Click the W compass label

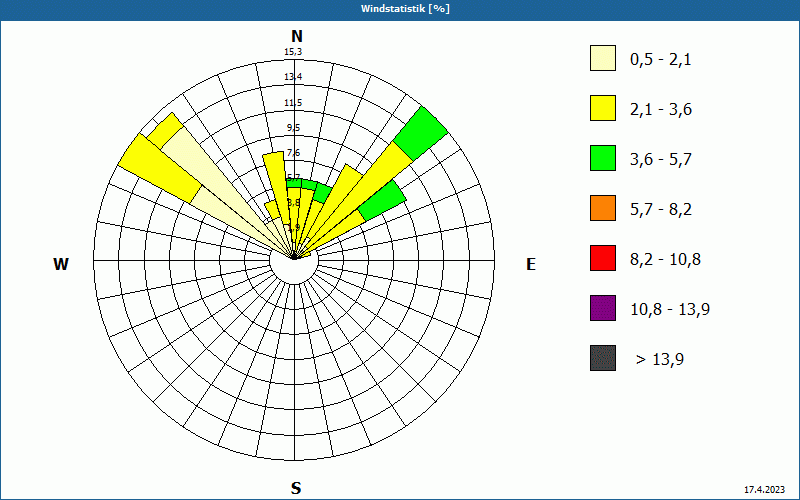pyautogui.click(x=61, y=264)
